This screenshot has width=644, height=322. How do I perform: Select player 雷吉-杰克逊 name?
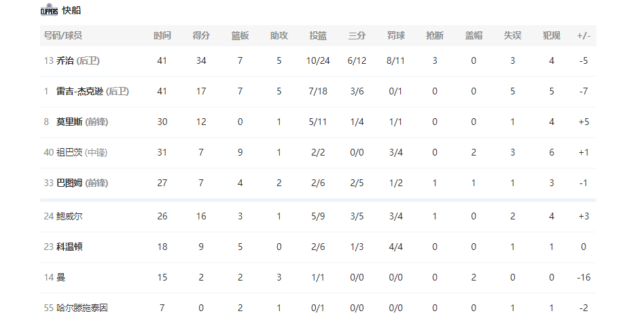coord(79,91)
